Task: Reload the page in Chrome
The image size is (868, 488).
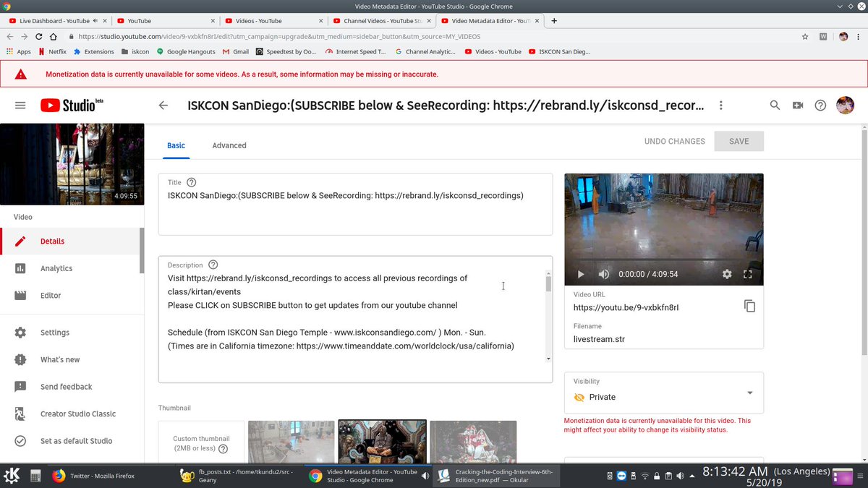Action: [x=40, y=36]
